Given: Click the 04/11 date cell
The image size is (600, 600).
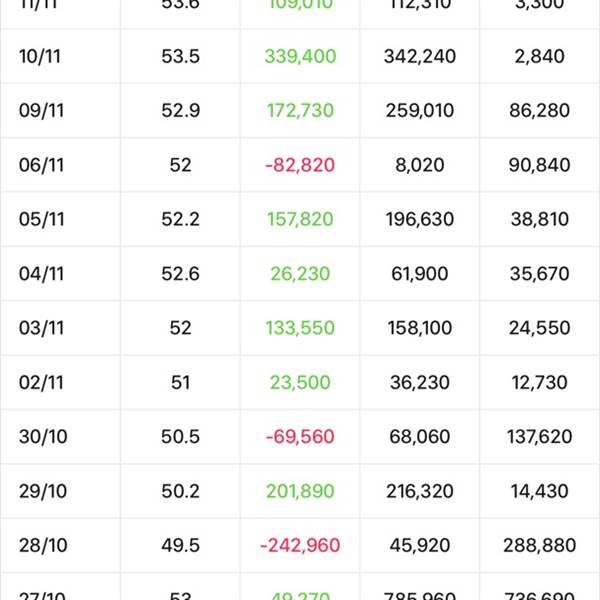Looking at the screenshot, I should 41,274.
